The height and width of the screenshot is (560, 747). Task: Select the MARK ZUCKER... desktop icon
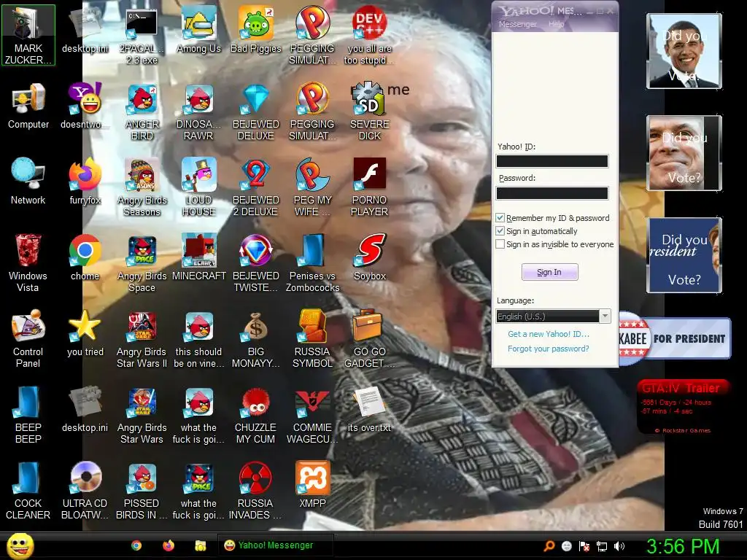(28, 35)
